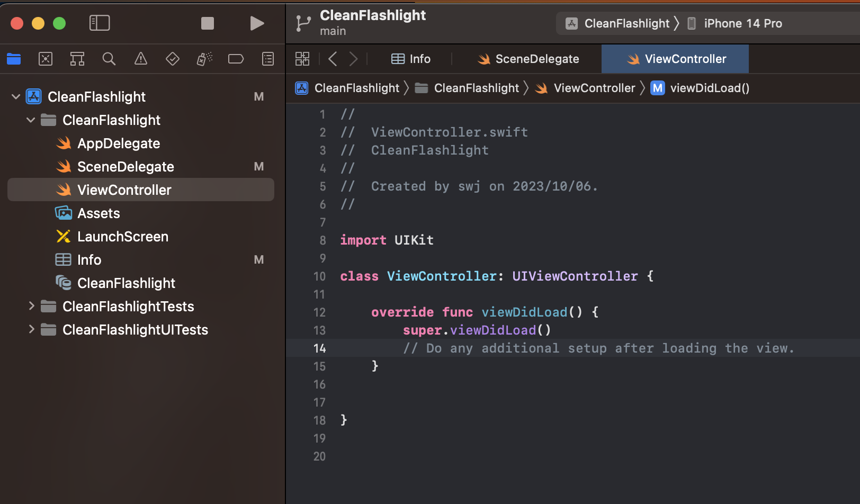Switch to the SceneDelegate editor tab
The image size is (860, 504).
click(528, 59)
